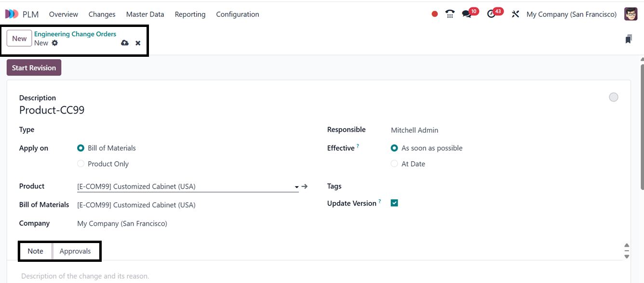The width and height of the screenshot is (644, 283).
Task: Click the Start Revision button
Action: point(34,68)
